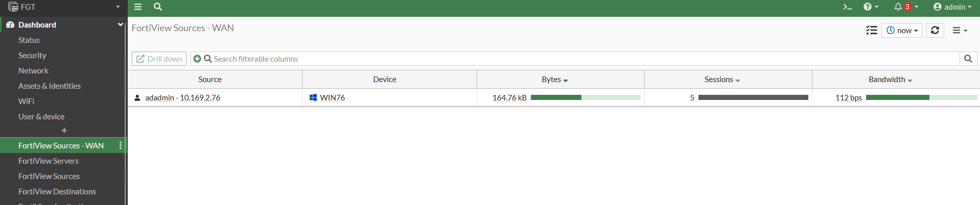Click the Sessions dark progress bar

pyautogui.click(x=753, y=97)
